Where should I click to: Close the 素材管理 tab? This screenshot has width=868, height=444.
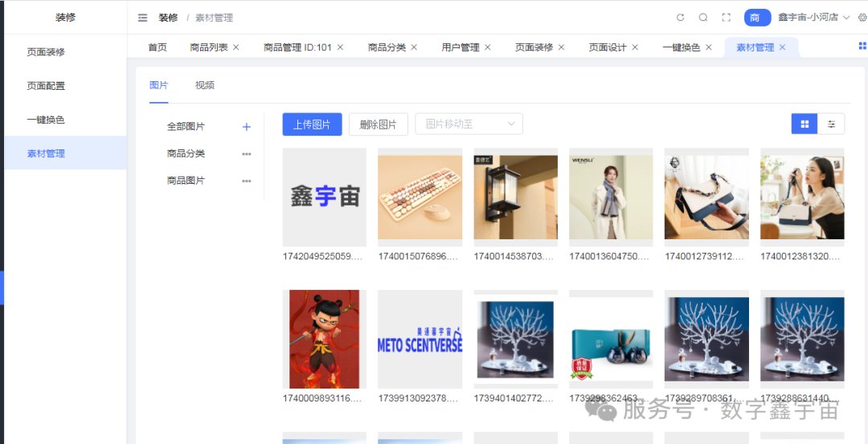(x=782, y=47)
